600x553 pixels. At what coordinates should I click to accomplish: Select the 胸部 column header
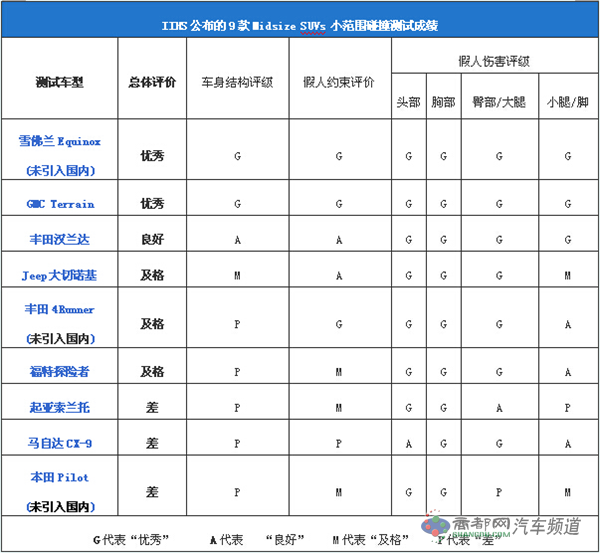pyautogui.click(x=443, y=102)
